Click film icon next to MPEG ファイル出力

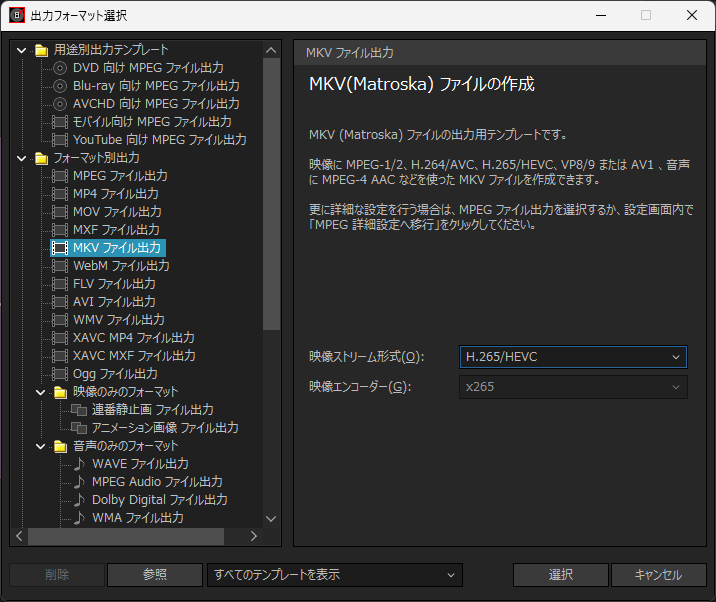click(60, 176)
